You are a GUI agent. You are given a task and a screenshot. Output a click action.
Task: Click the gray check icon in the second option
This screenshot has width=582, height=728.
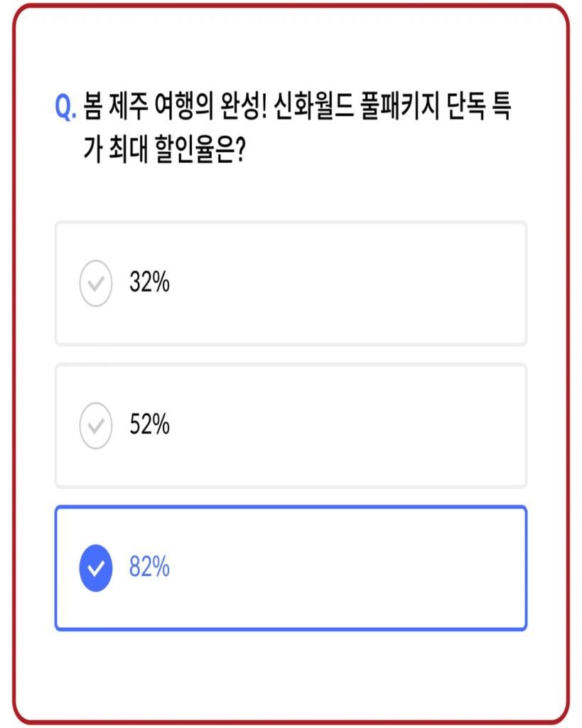[x=96, y=425]
